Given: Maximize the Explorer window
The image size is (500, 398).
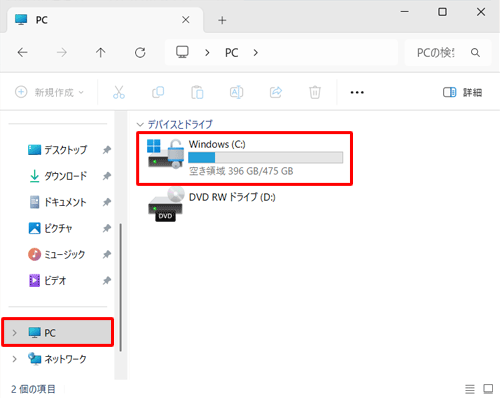Looking at the screenshot, I should pos(442,12).
